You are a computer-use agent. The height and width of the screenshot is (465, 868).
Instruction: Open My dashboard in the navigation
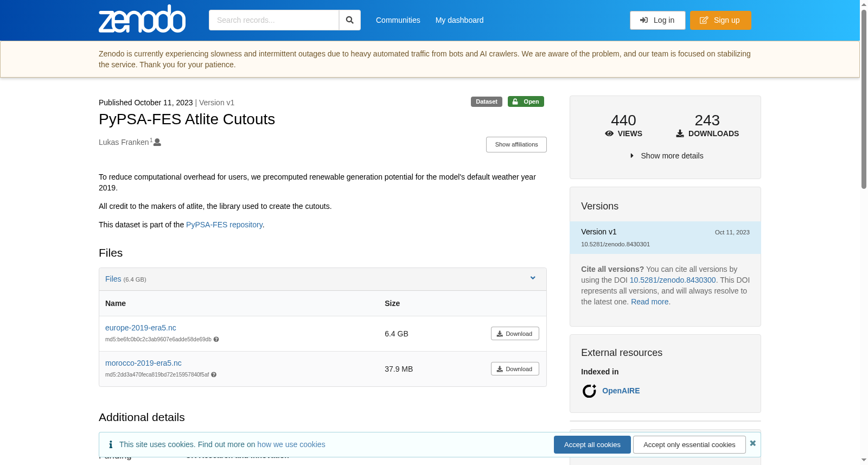tap(459, 20)
